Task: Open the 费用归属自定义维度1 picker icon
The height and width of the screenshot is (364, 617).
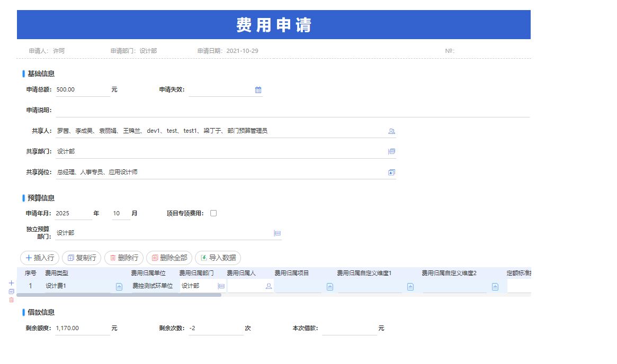Action: point(410,287)
